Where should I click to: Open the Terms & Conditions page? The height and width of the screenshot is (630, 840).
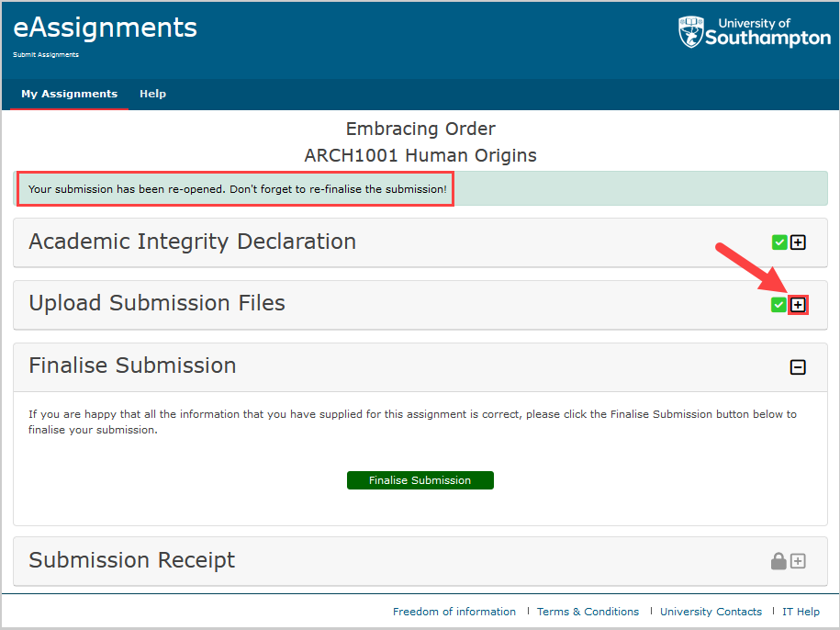tap(588, 611)
